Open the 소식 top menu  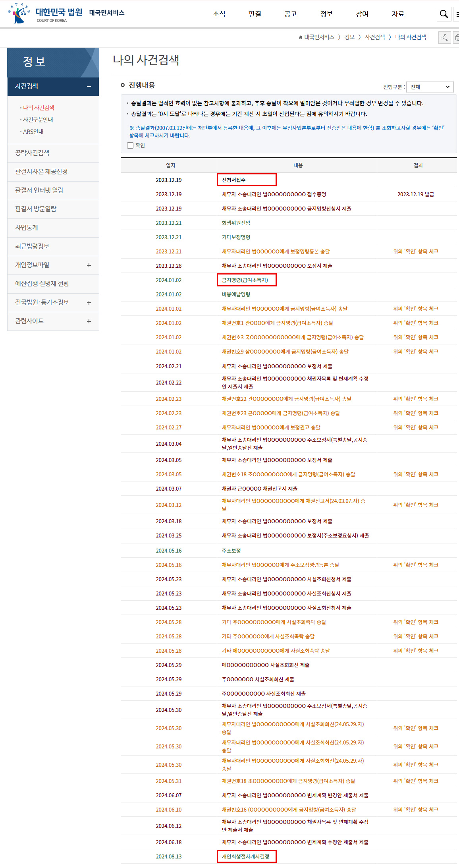pyautogui.click(x=219, y=14)
